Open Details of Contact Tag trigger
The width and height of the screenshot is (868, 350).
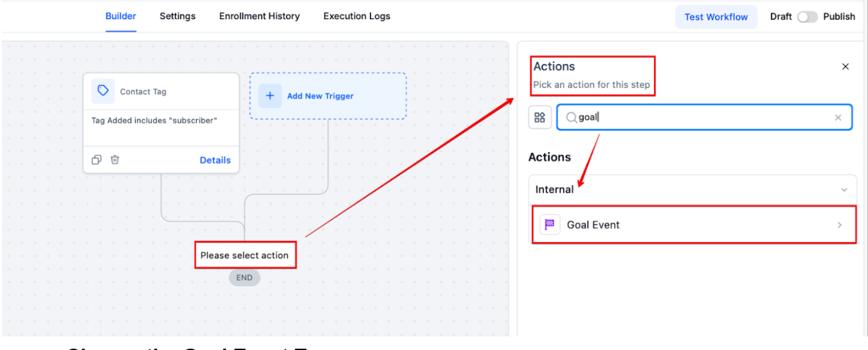tap(215, 160)
